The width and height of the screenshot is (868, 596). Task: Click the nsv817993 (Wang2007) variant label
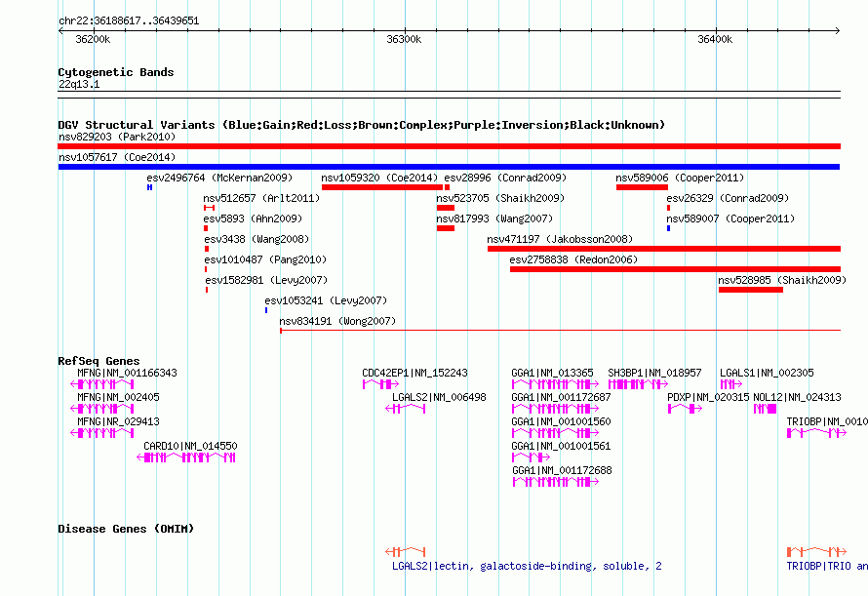coord(494,219)
